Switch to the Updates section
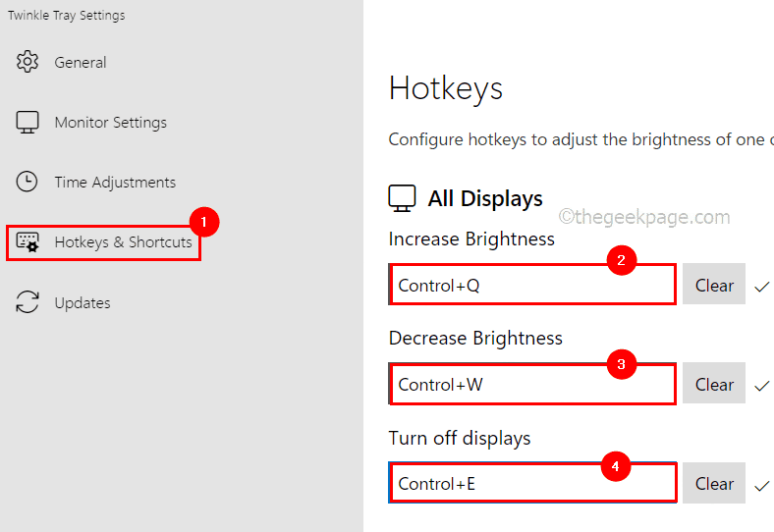774x532 pixels. pos(83,302)
